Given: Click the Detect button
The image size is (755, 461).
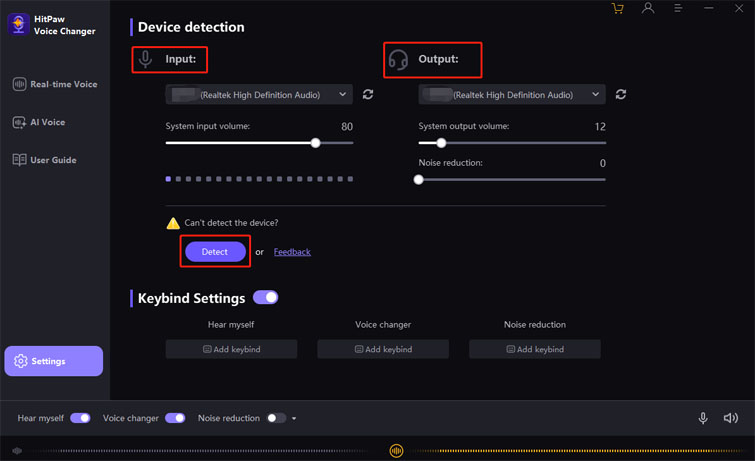Looking at the screenshot, I should pyautogui.click(x=215, y=251).
